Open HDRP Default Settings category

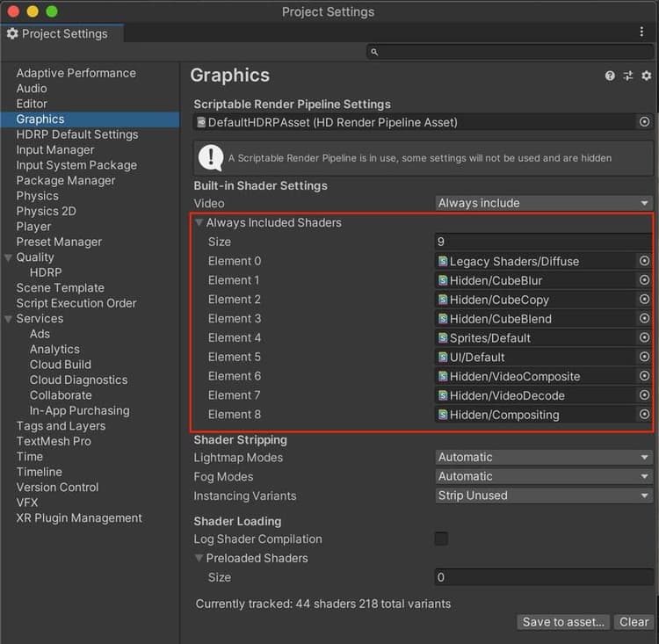tap(77, 134)
